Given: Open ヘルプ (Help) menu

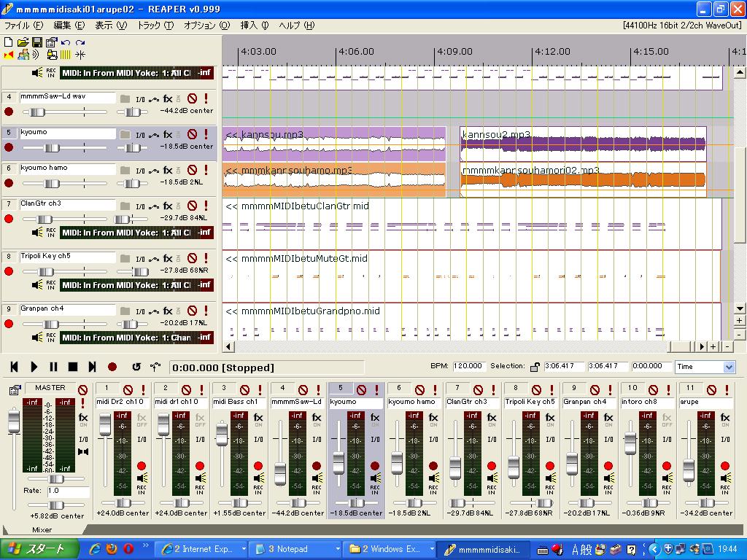Looking at the screenshot, I should click(x=296, y=26).
